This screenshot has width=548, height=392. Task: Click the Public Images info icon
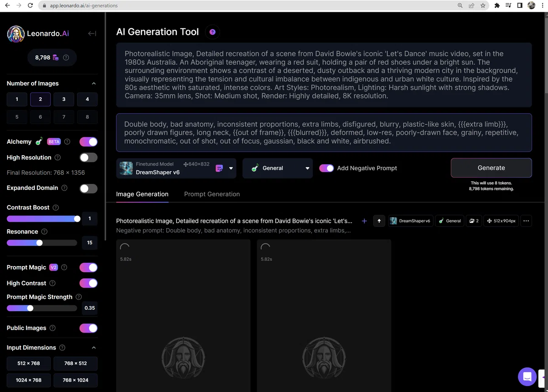(53, 328)
